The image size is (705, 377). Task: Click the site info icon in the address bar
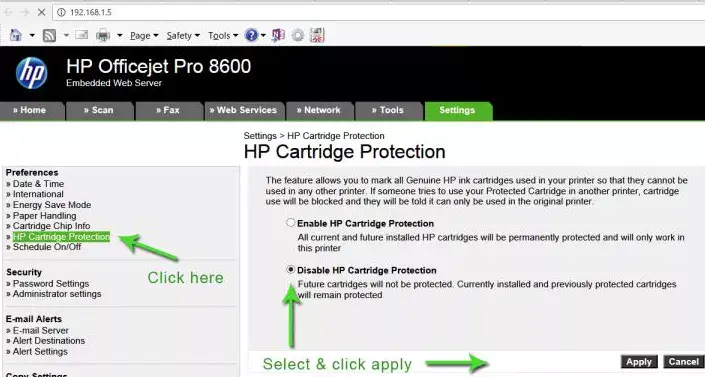[61, 12]
